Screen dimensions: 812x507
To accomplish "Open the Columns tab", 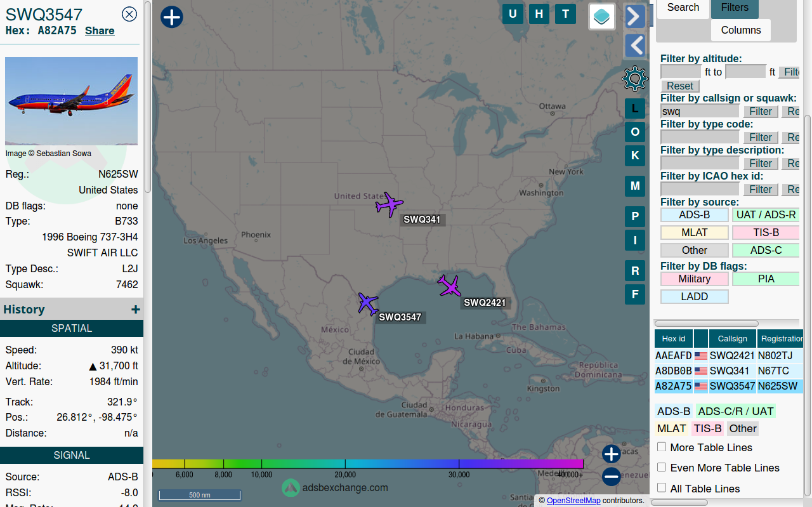I will [741, 30].
